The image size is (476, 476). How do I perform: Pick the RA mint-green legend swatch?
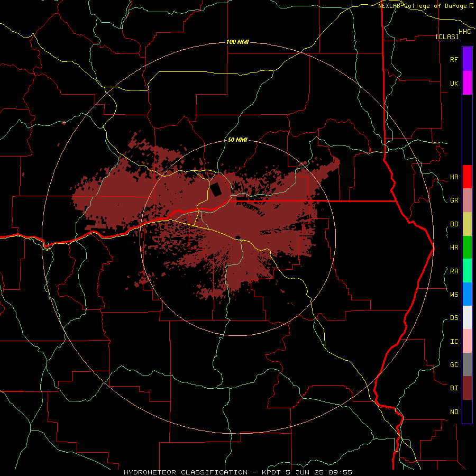coord(467,271)
